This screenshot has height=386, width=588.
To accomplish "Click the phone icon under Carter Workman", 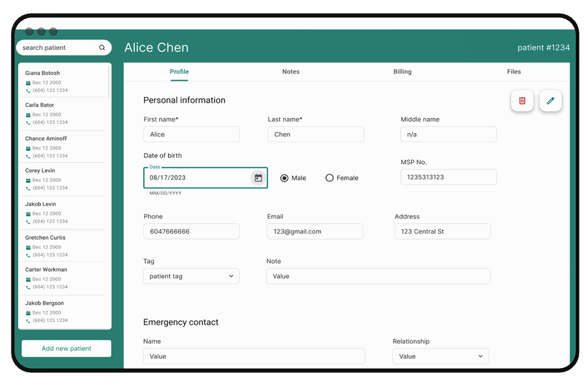I will pos(28,287).
